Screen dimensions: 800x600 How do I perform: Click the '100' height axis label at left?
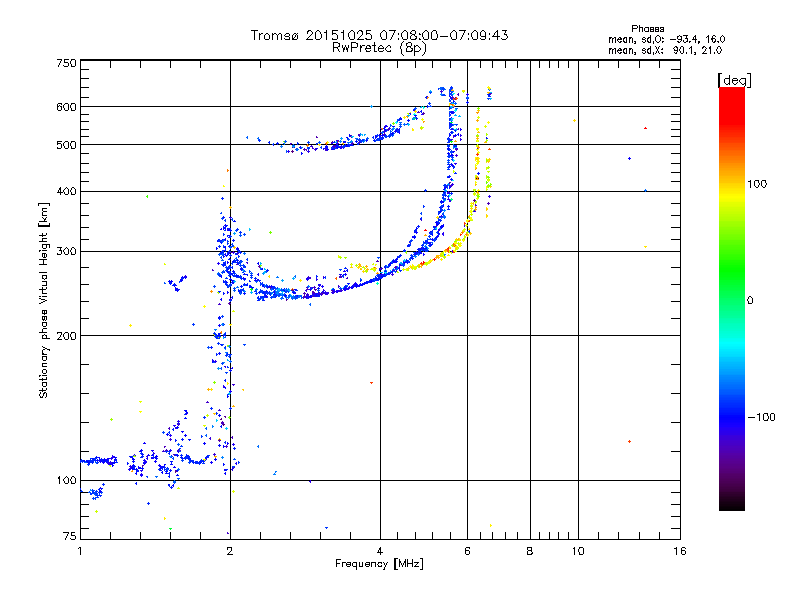66,481
